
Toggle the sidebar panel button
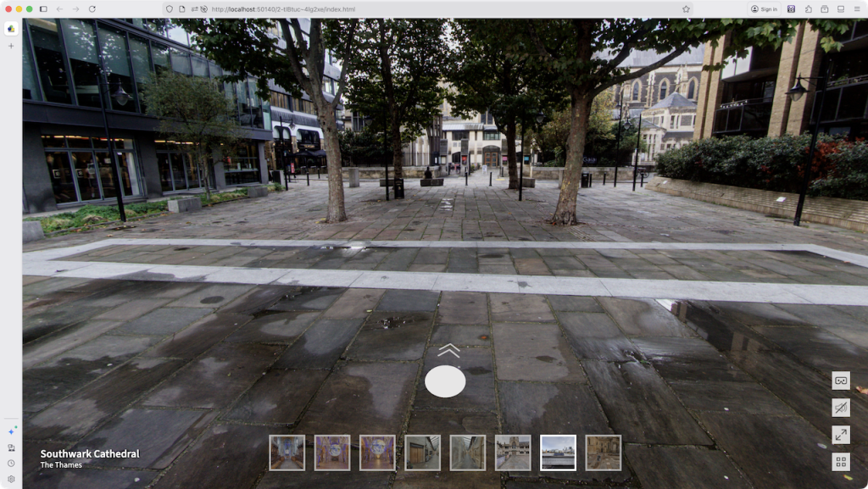point(43,9)
